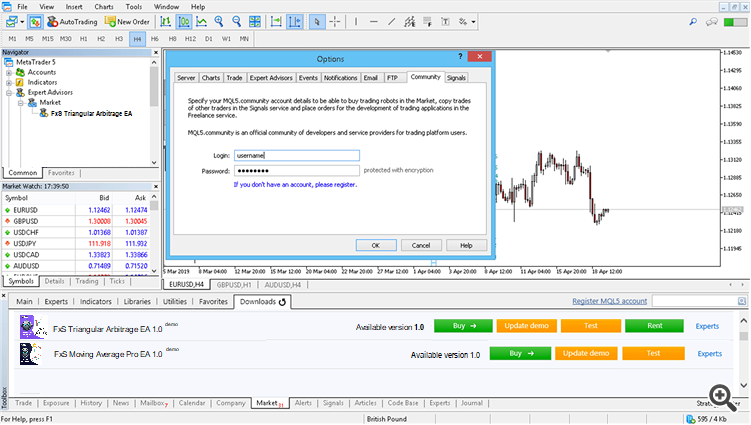Switch to GBPUSD,H1 chart tab
Image resolution: width=751 pixels, height=425 pixels.
(234, 285)
